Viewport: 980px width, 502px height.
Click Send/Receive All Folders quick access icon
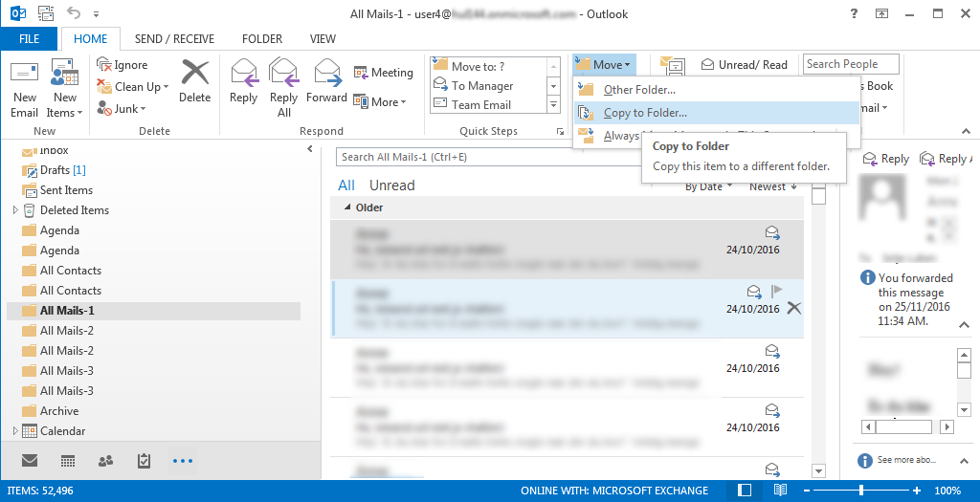(x=46, y=13)
